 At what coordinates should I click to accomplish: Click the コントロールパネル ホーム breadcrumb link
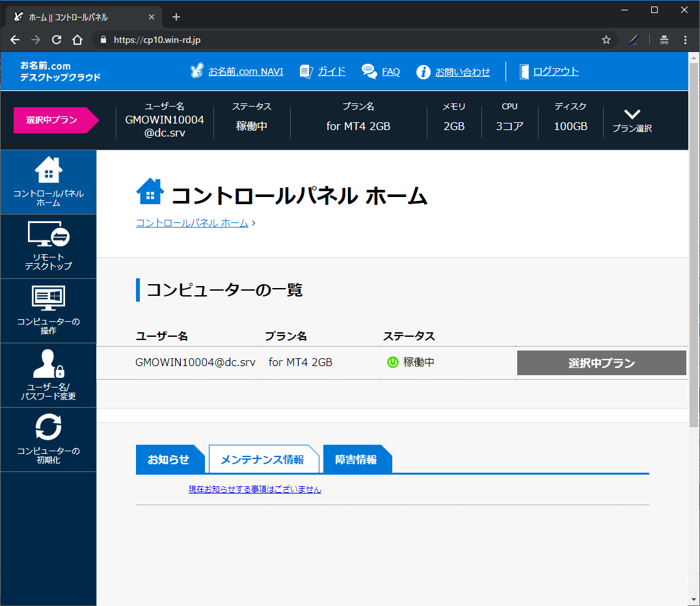tap(192, 222)
